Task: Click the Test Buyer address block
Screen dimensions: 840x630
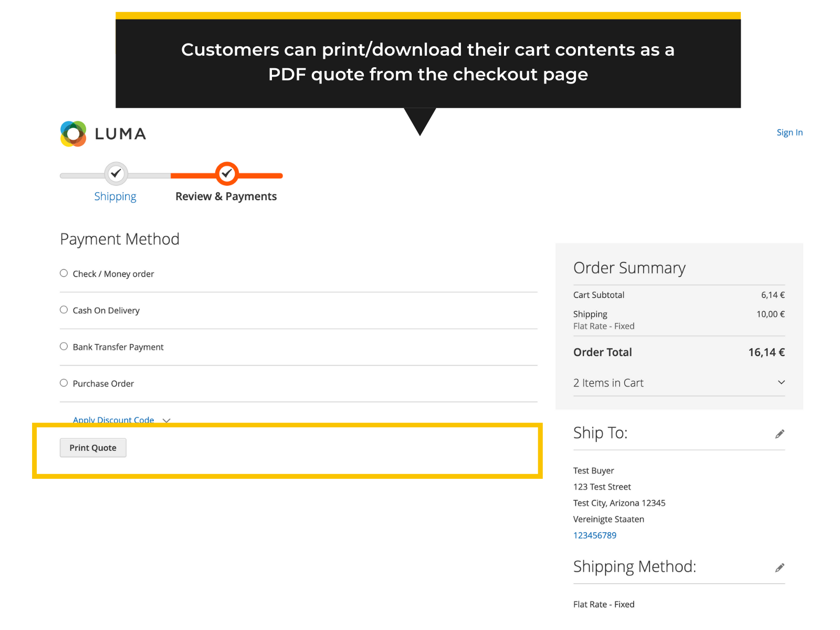Action: click(x=593, y=470)
